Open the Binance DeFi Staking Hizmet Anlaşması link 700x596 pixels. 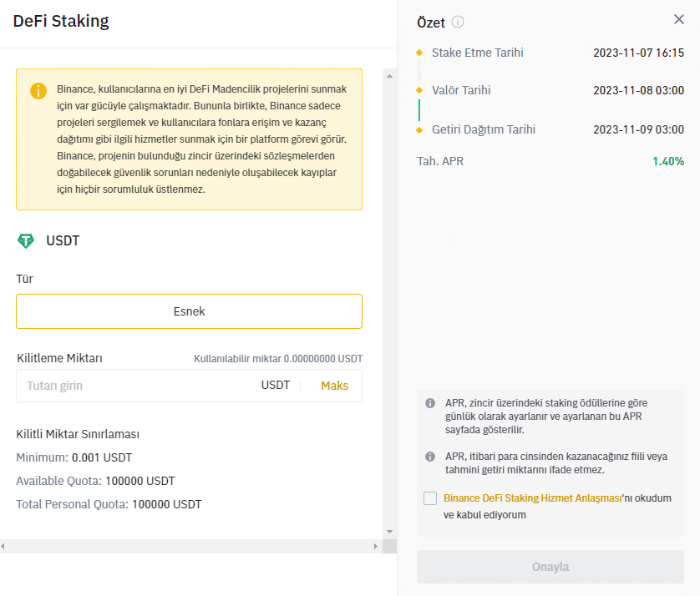tap(533, 498)
